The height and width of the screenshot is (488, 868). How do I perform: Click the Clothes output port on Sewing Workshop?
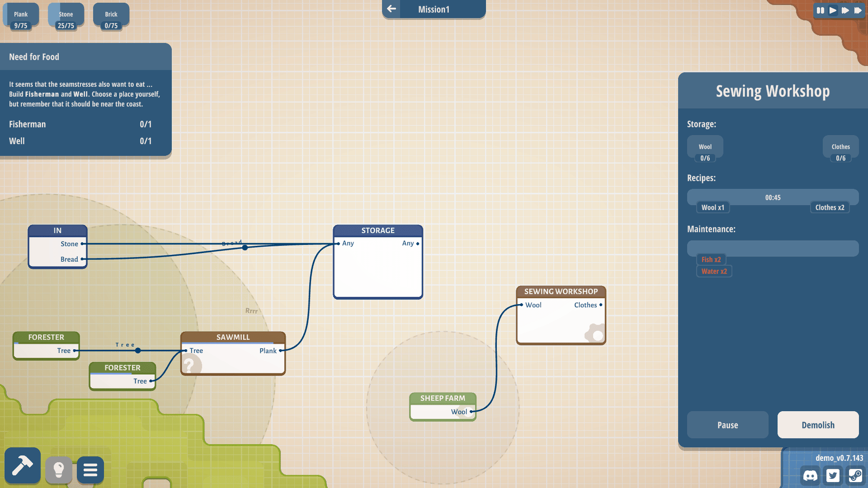(x=601, y=305)
